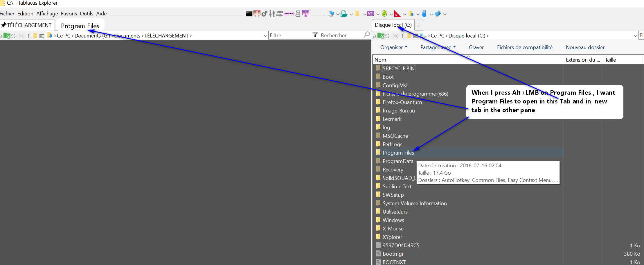Image resolution: width=644 pixels, height=265 pixels.
Task: Click the green dollar sign toolbar icon
Action: point(384,14)
